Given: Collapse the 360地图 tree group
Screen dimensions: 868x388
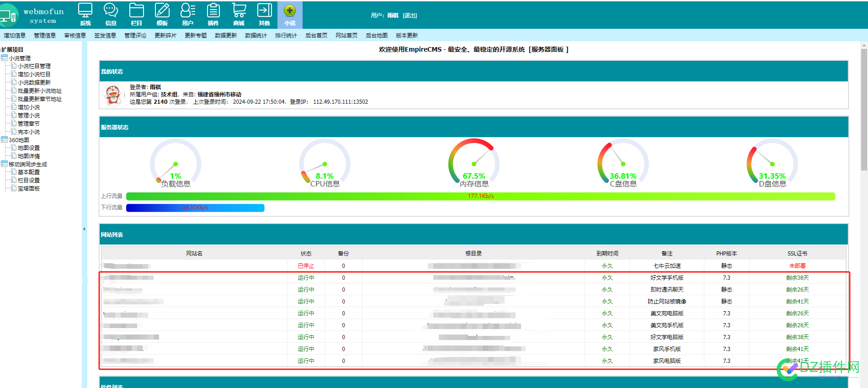Looking at the screenshot, I should point(4,140).
